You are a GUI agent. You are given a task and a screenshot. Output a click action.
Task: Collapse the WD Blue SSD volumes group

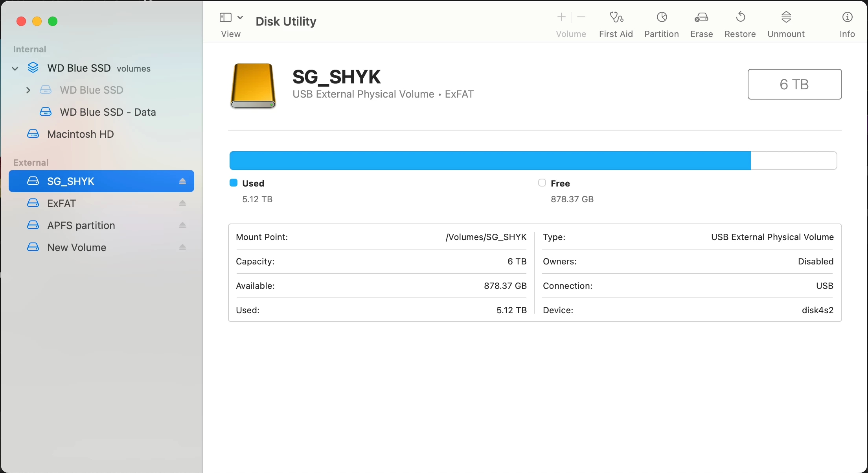click(15, 68)
